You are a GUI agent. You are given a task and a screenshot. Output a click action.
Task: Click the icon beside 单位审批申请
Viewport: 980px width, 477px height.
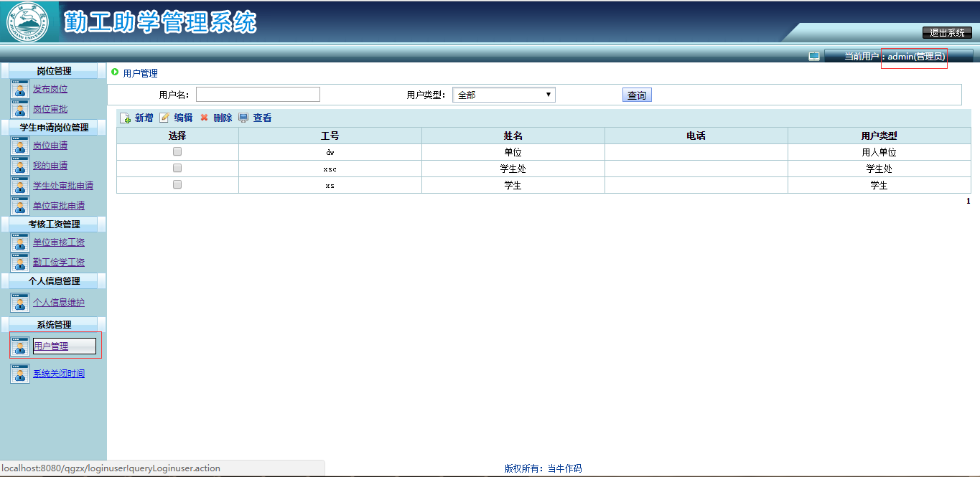point(20,206)
